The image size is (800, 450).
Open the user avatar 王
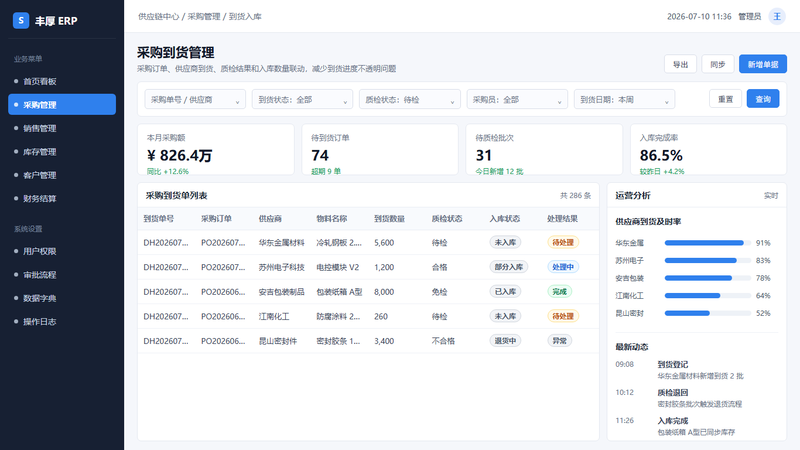tap(777, 16)
